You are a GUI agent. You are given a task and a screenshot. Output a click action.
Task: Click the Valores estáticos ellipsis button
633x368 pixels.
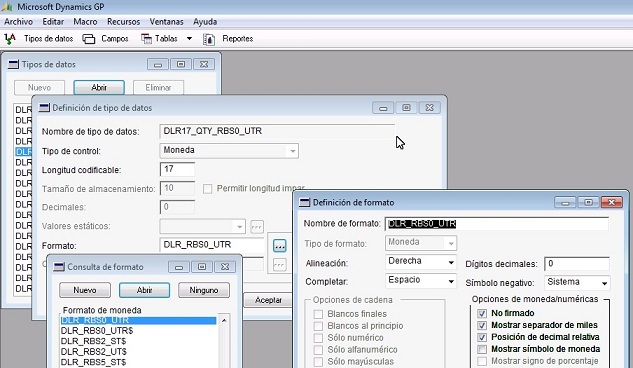point(257,226)
